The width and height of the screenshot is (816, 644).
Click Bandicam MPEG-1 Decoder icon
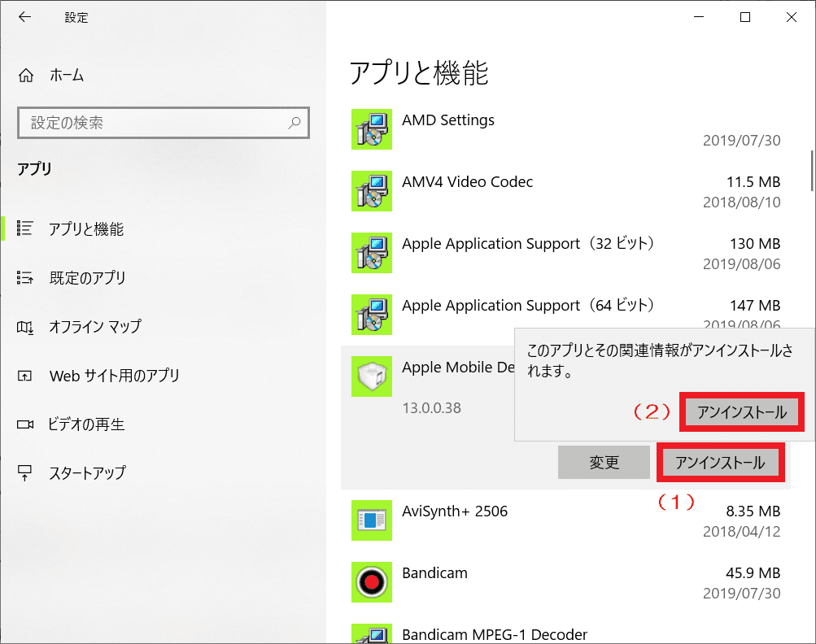[372, 633]
